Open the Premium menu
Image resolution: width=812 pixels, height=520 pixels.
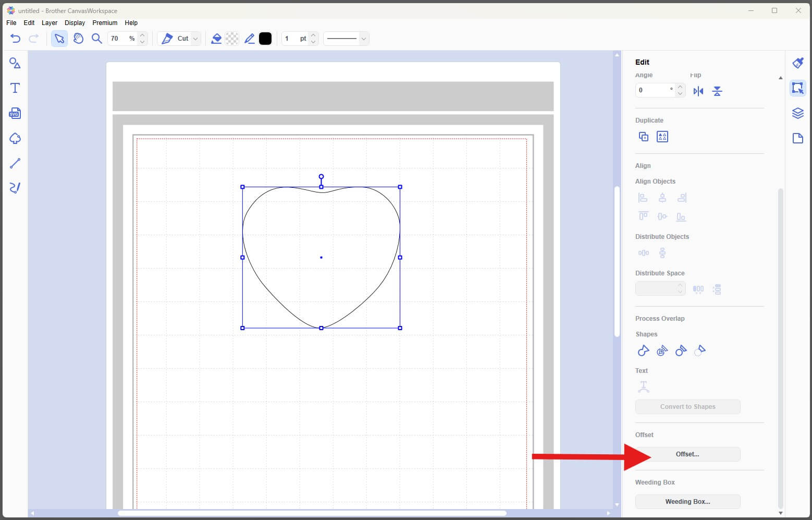tap(105, 23)
